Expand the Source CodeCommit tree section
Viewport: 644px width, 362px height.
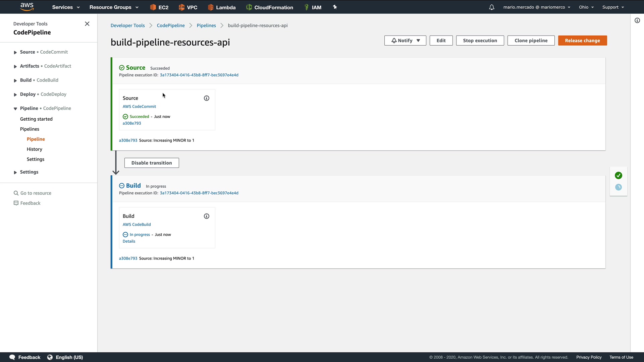click(15, 52)
